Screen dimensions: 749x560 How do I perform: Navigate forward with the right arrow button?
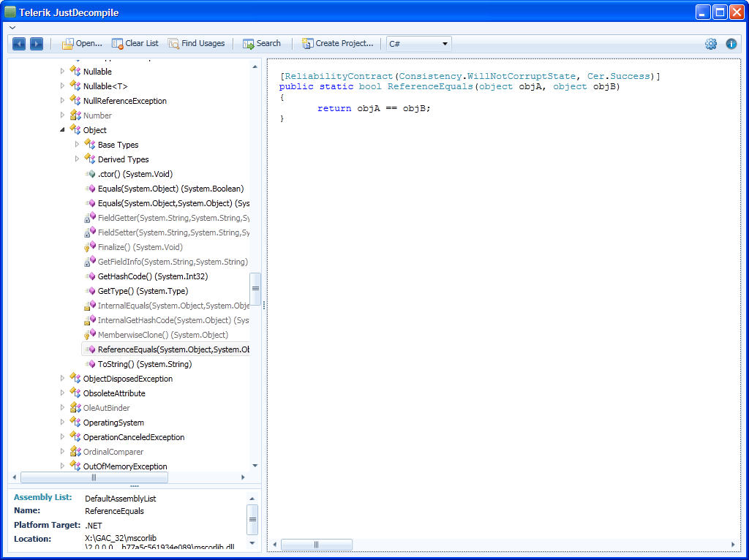37,44
